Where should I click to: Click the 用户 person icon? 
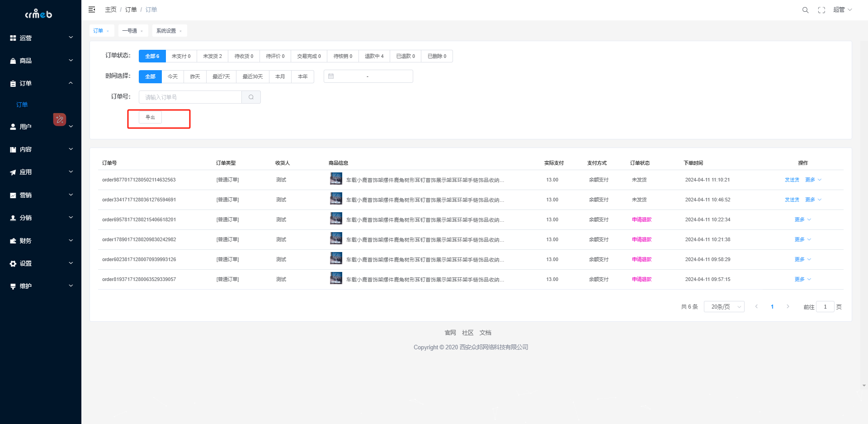point(13,127)
